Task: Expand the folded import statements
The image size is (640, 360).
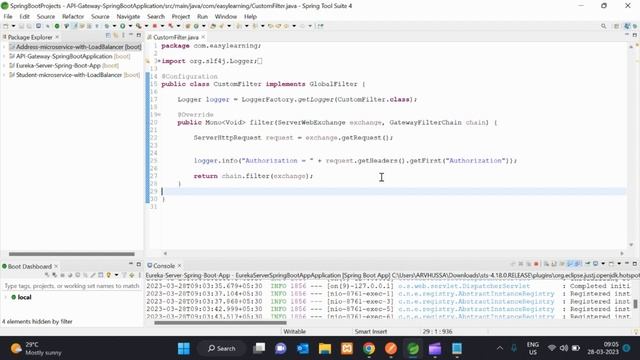Action: [158, 61]
